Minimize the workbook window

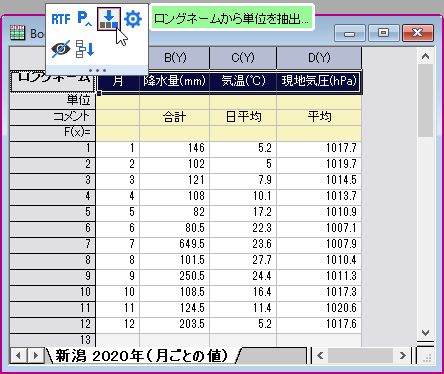(350, 33)
